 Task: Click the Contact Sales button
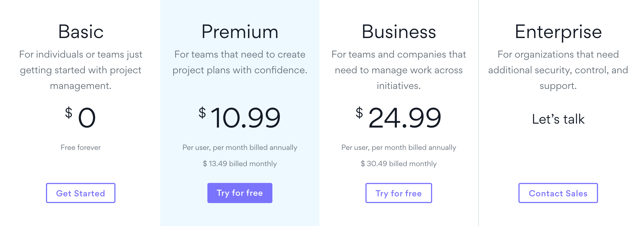(558, 193)
